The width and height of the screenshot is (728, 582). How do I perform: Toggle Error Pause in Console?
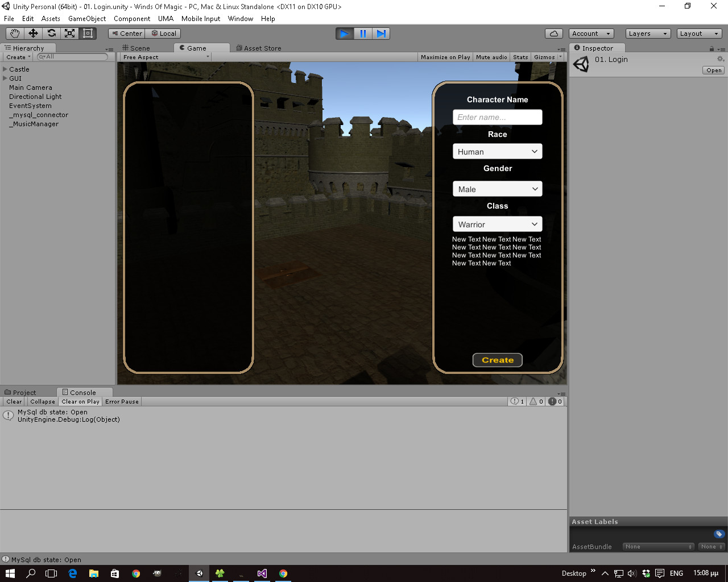coord(122,401)
